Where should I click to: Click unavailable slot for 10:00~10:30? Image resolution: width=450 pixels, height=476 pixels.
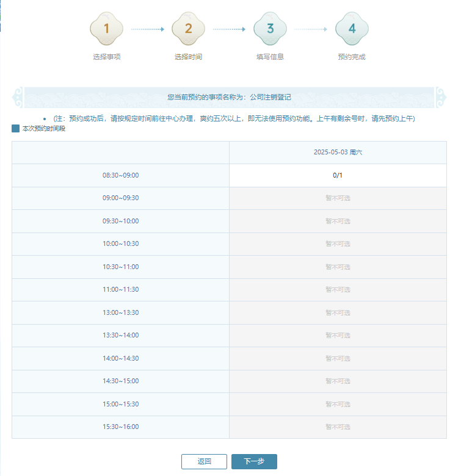(x=338, y=244)
